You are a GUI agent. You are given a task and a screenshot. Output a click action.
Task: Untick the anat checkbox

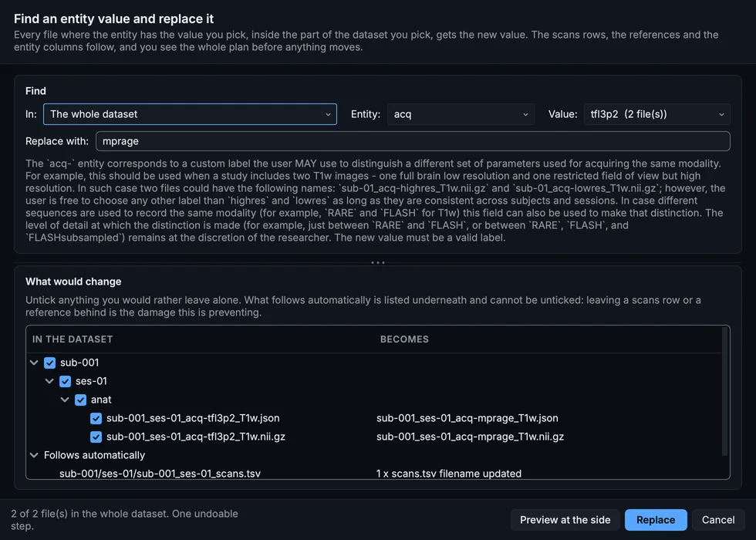pos(80,400)
